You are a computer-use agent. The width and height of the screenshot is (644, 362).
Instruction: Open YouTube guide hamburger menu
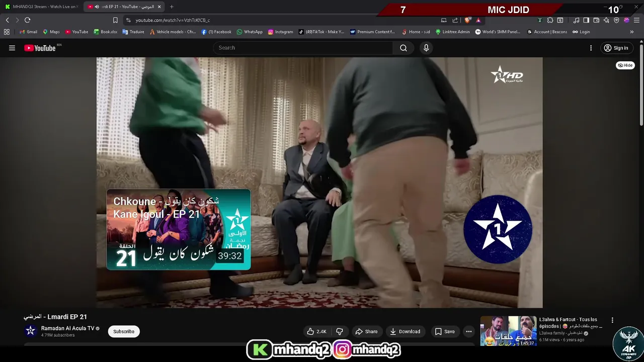click(12, 48)
